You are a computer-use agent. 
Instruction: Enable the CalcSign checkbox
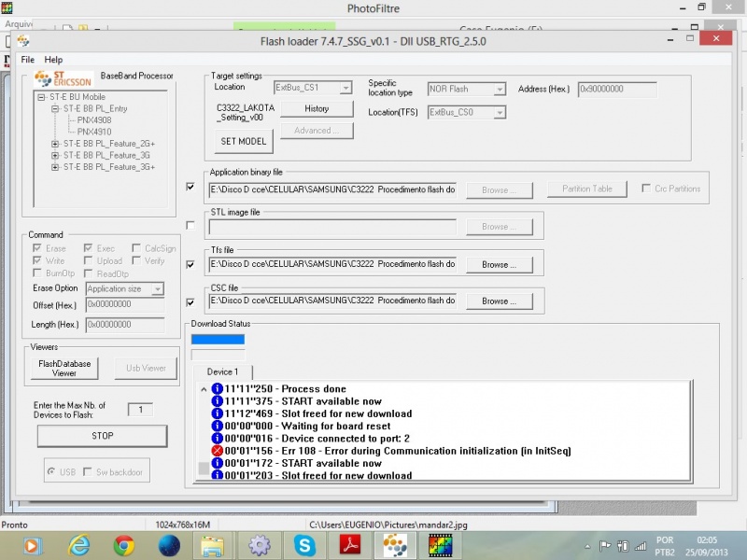click(x=136, y=248)
